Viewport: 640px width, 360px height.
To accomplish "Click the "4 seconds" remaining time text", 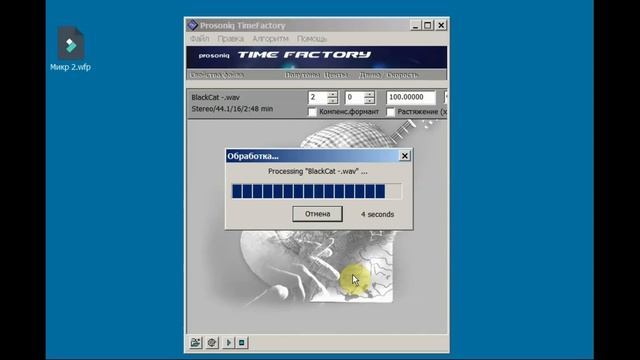I will [378, 214].
